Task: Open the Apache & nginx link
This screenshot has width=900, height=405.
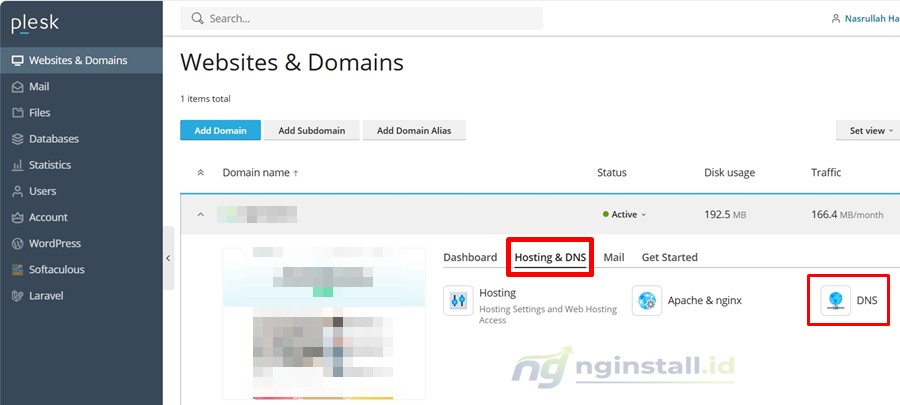Action: point(704,301)
